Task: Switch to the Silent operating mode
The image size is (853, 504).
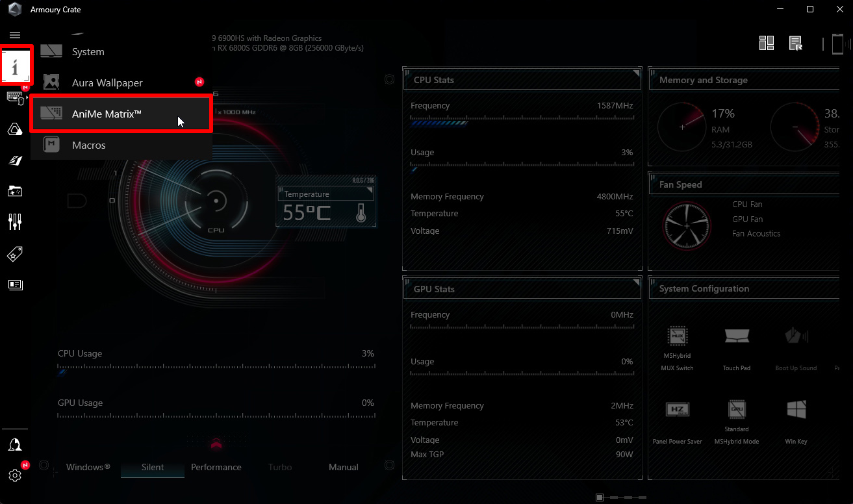Action: click(153, 467)
